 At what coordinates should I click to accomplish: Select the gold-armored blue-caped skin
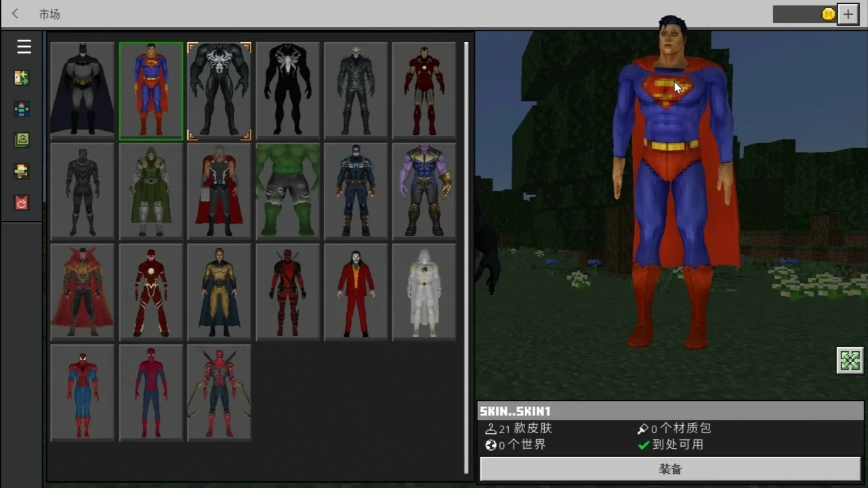pyautogui.click(x=219, y=292)
